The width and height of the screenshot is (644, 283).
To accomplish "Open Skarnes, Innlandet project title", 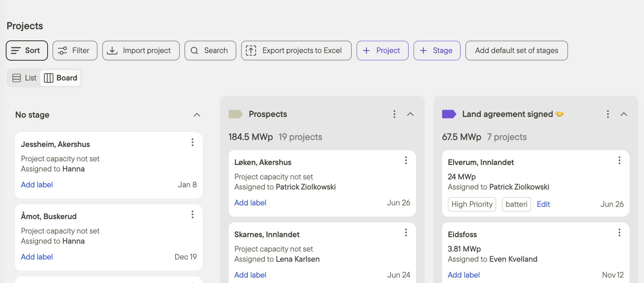I will click(x=267, y=235).
